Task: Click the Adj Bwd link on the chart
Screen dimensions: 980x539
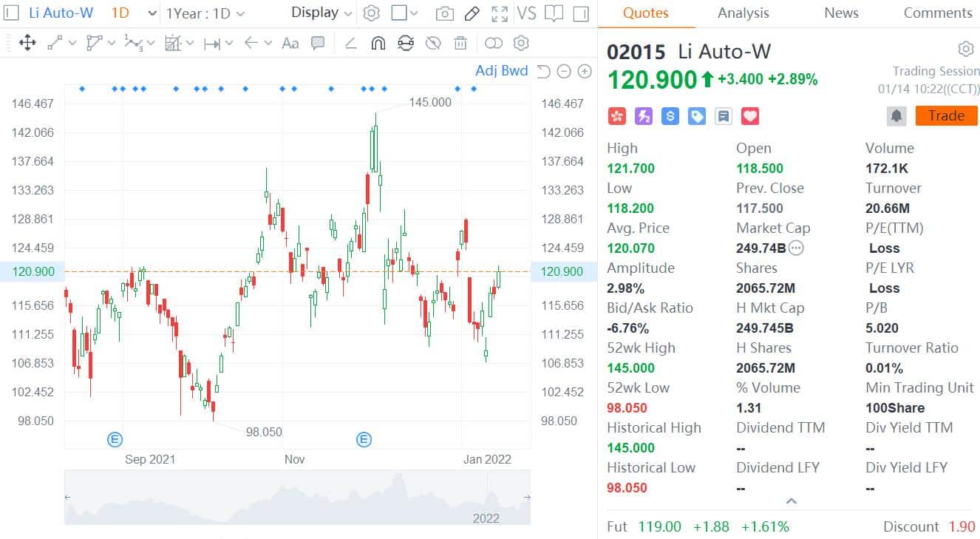Action: 502,70
